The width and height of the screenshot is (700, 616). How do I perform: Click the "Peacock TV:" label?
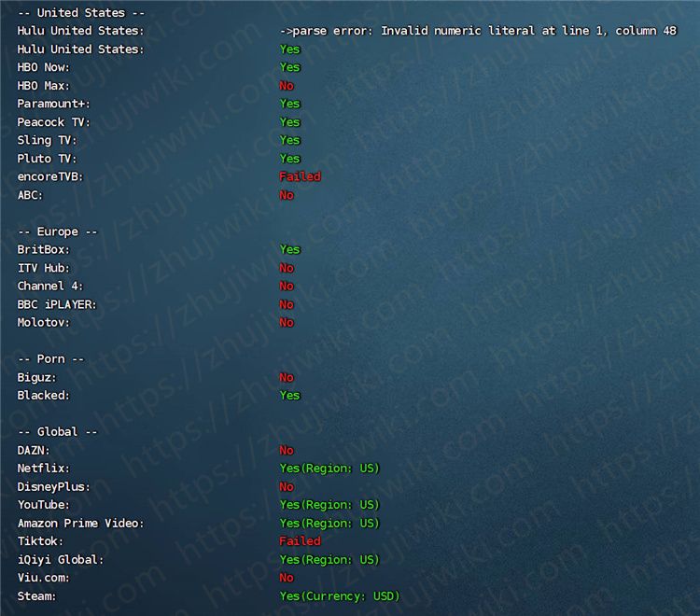click(53, 122)
